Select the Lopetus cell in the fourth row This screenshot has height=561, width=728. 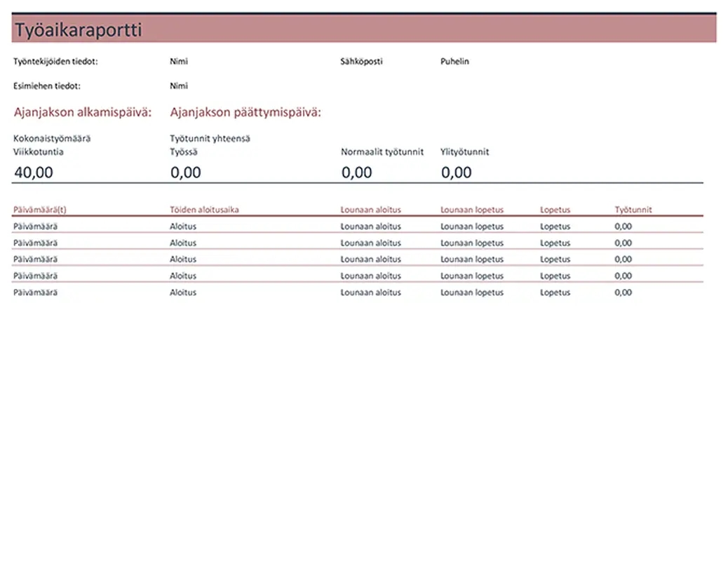point(555,276)
